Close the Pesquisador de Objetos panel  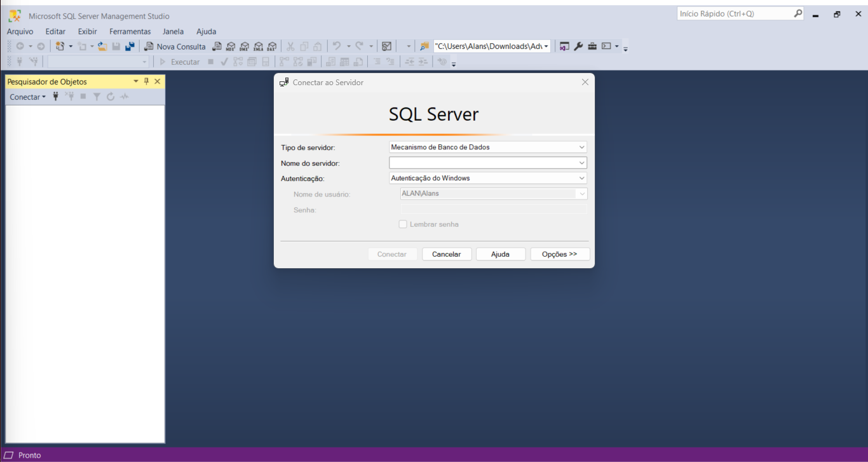point(158,81)
